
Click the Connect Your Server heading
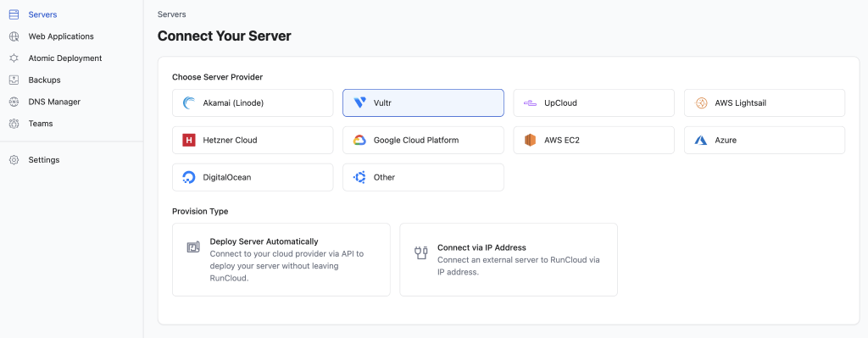(x=224, y=36)
